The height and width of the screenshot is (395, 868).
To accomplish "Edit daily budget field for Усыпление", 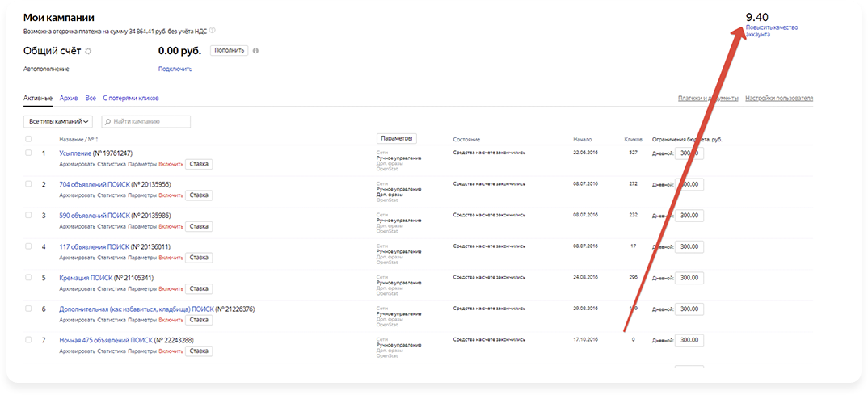I will pos(689,153).
